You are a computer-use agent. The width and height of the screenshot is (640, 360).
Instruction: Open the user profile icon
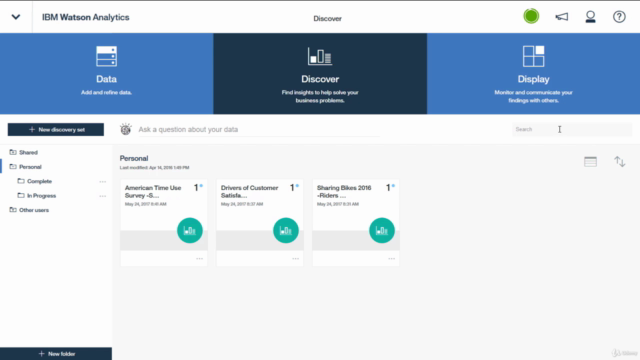[590, 17]
